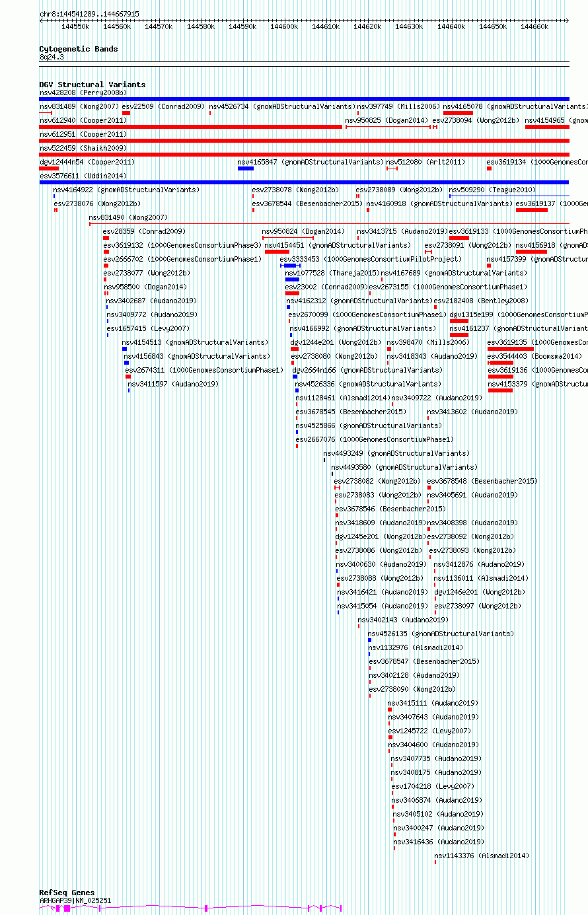This screenshot has height=915, width=588.
Task: Click the DGV Structural Variants track title
Action: pyautogui.click(x=92, y=85)
